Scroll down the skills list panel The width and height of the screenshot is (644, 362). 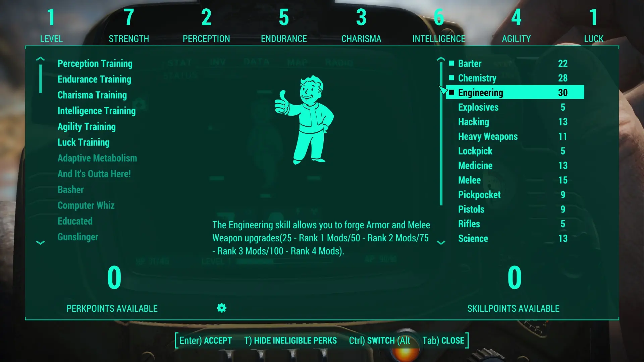440,242
